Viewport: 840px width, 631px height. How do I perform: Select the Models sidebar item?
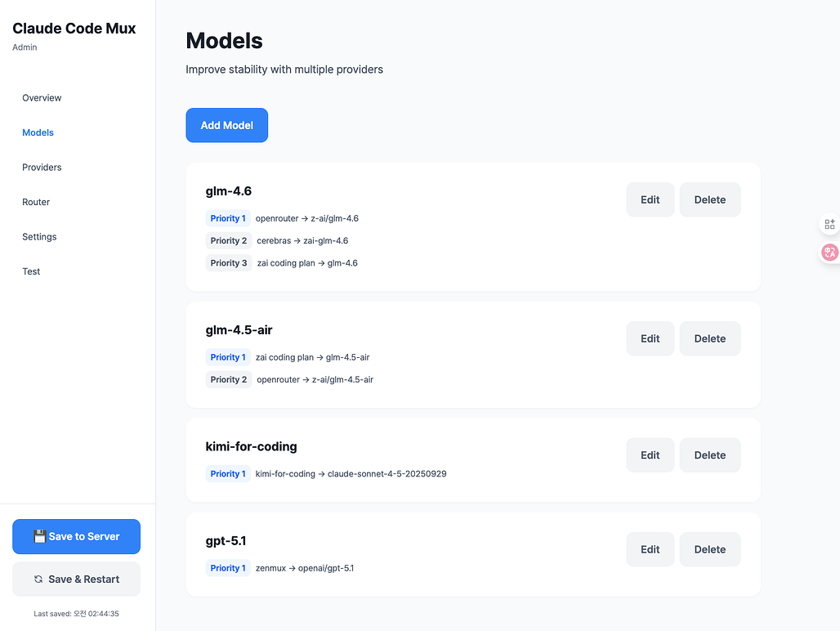[x=38, y=132]
